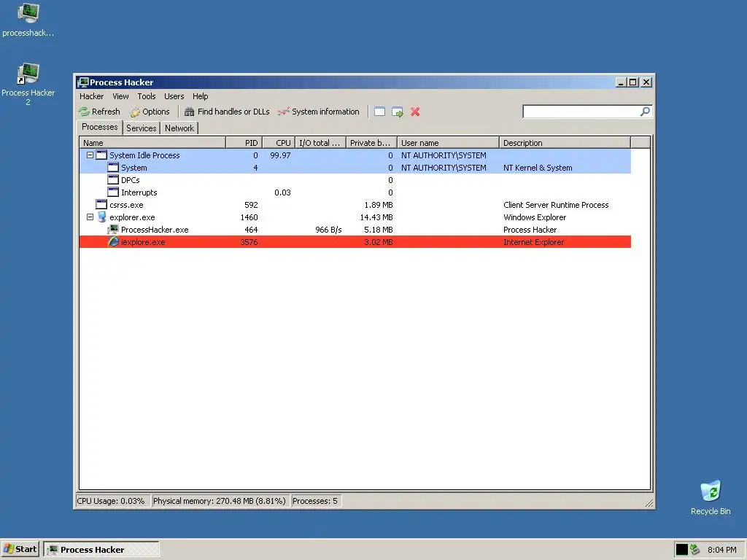Click the '14.43 MB' private bytes value
The image size is (747, 560).
[376, 217]
